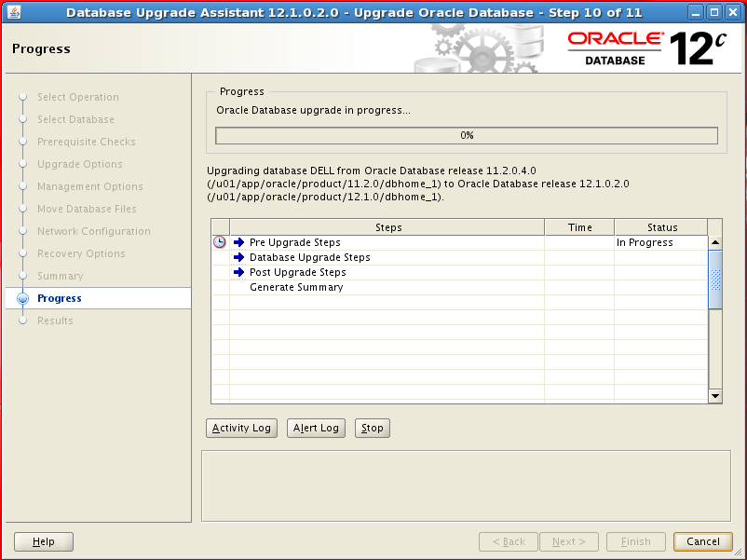The image size is (747, 560).
Task: Select the Progress step in sidebar
Action: click(x=60, y=298)
